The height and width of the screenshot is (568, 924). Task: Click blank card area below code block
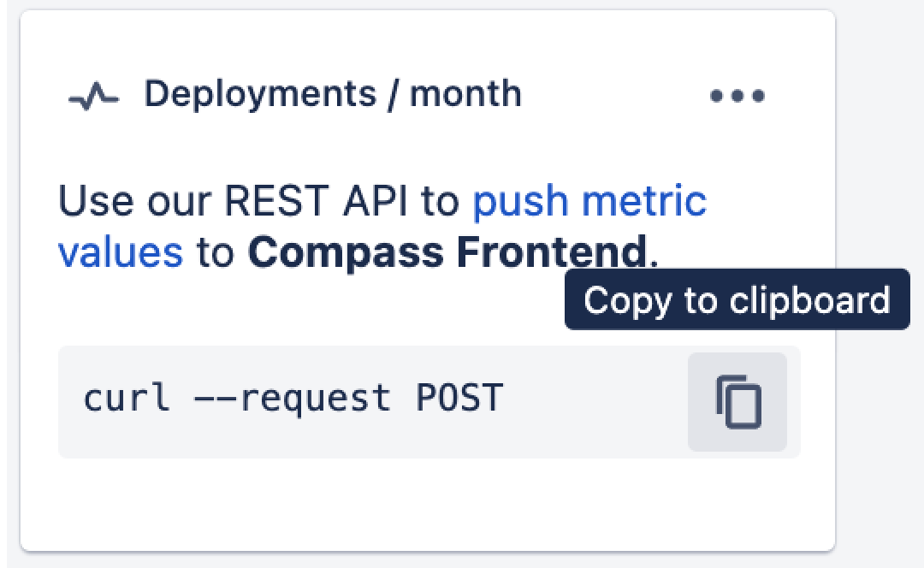[428, 505]
